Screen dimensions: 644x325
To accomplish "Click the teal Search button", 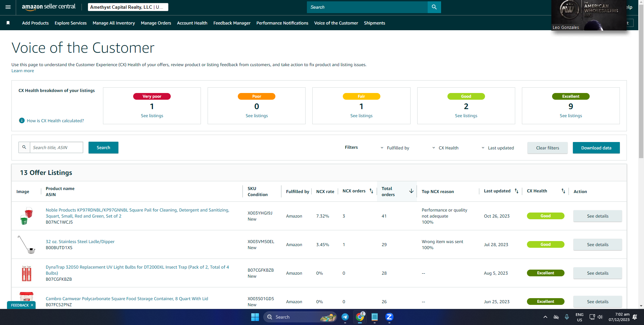I will [103, 147].
